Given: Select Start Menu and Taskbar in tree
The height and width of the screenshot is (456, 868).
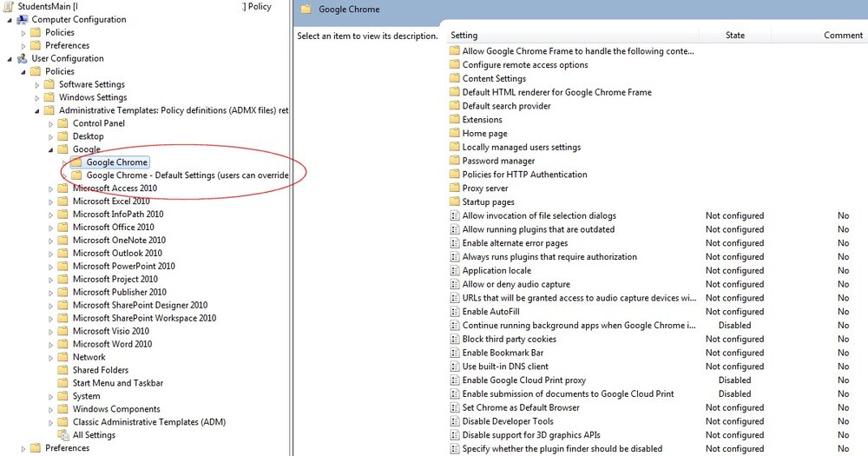Looking at the screenshot, I should (118, 383).
